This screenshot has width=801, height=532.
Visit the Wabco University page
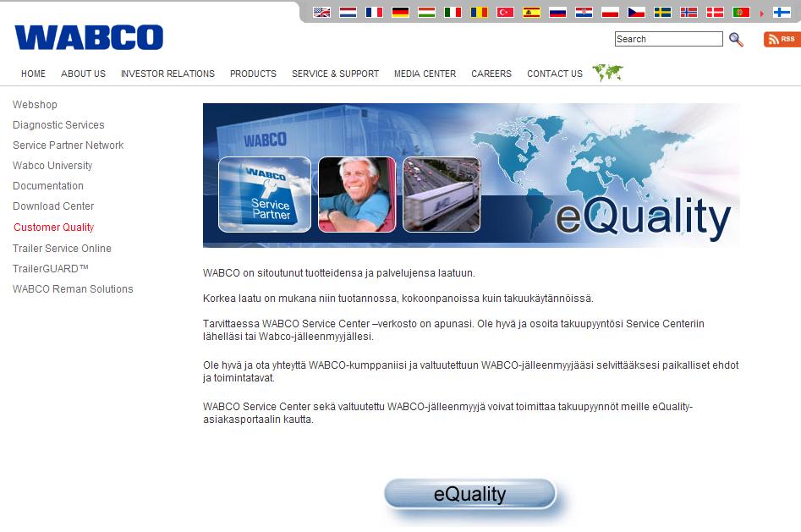point(52,166)
